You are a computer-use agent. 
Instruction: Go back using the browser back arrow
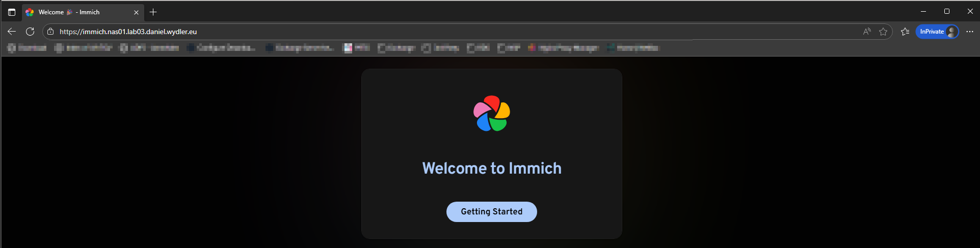pos(12,32)
